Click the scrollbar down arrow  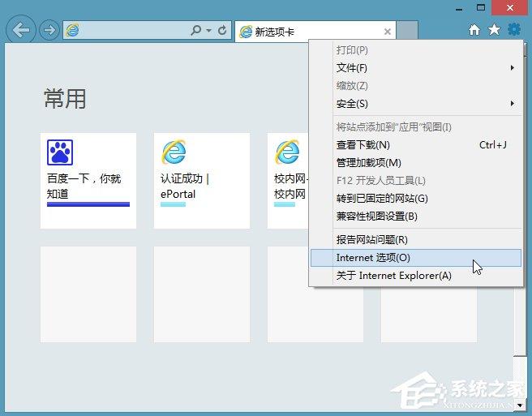pyautogui.click(x=520, y=405)
